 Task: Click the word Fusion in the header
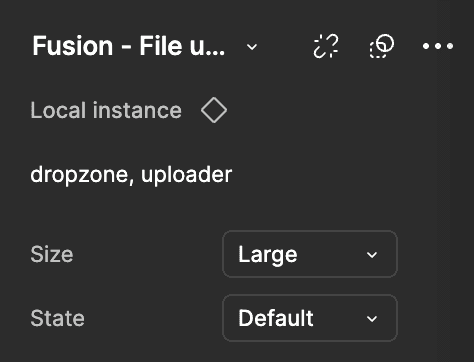pyautogui.click(x=73, y=46)
